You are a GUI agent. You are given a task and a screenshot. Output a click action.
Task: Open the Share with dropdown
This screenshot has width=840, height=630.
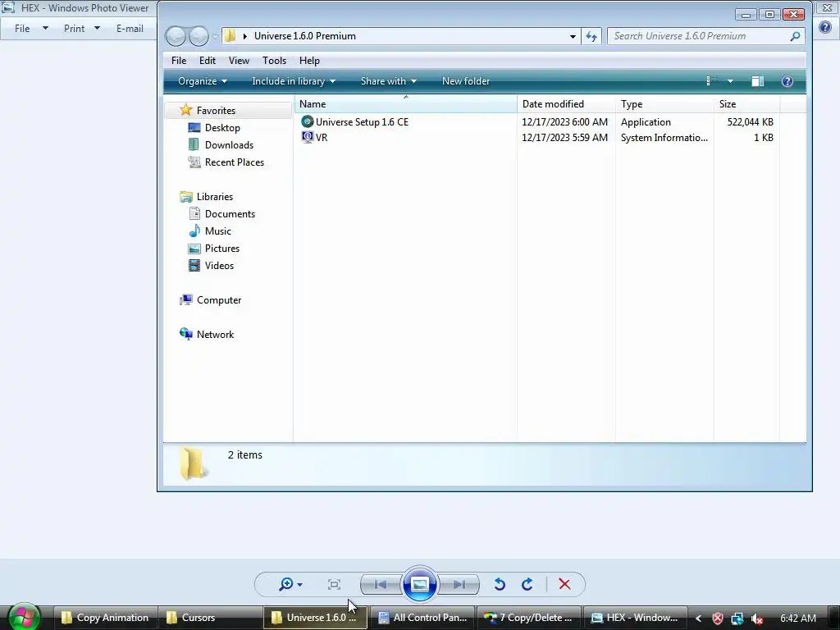pos(388,81)
